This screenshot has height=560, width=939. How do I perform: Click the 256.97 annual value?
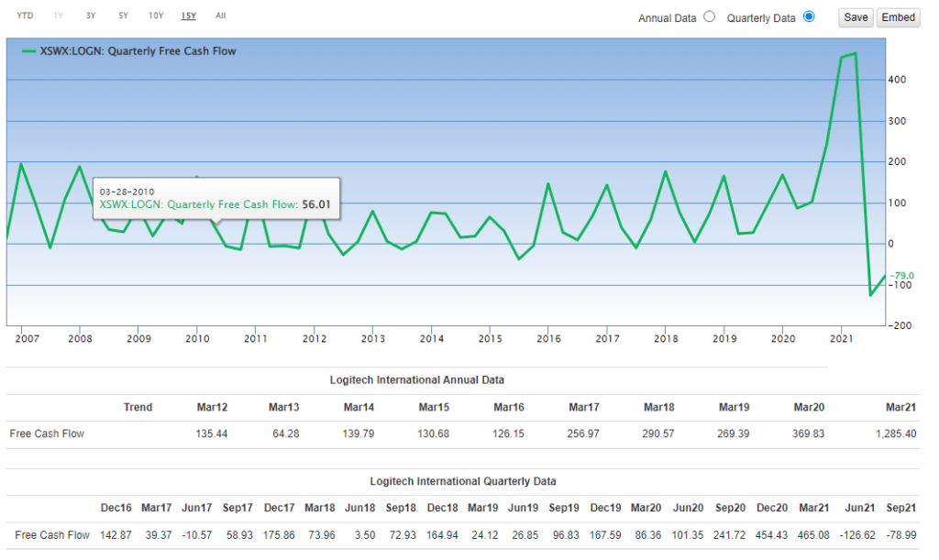point(582,434)
